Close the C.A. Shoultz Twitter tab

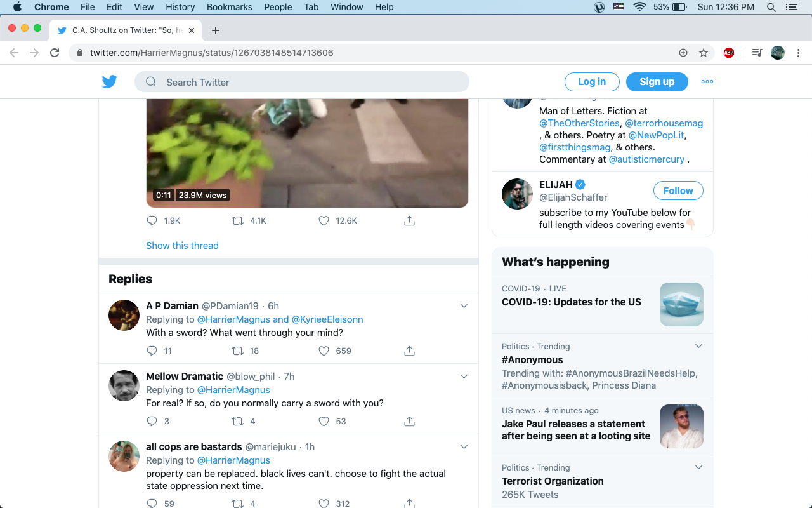192,30
